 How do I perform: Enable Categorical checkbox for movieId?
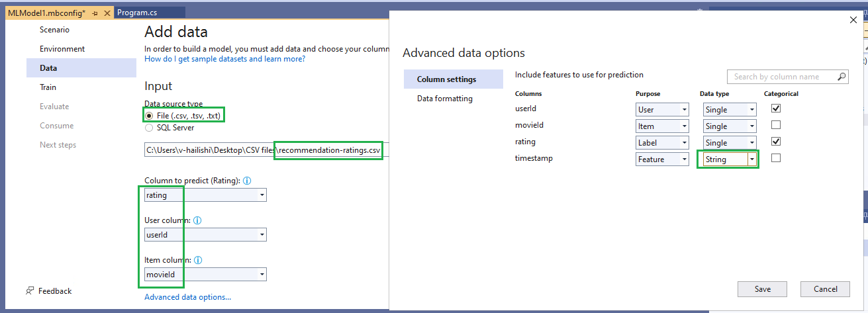pyautogui.click(x=776, y=125)
